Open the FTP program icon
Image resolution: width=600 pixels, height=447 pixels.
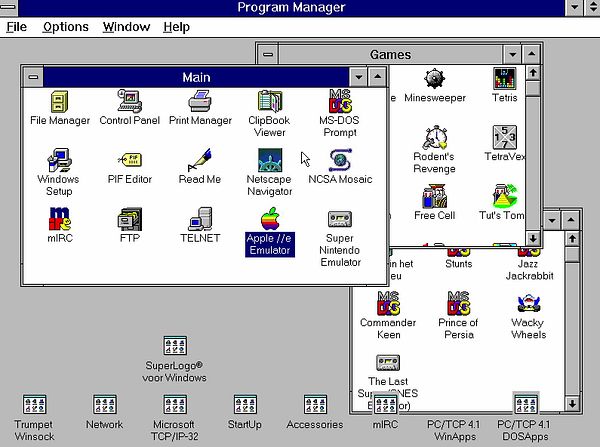(x=129, y=219)
